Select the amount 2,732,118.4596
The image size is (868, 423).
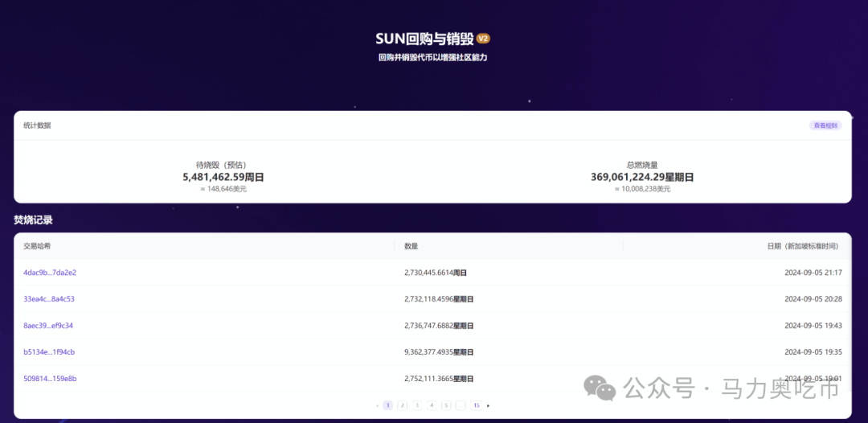click(429, 299)
